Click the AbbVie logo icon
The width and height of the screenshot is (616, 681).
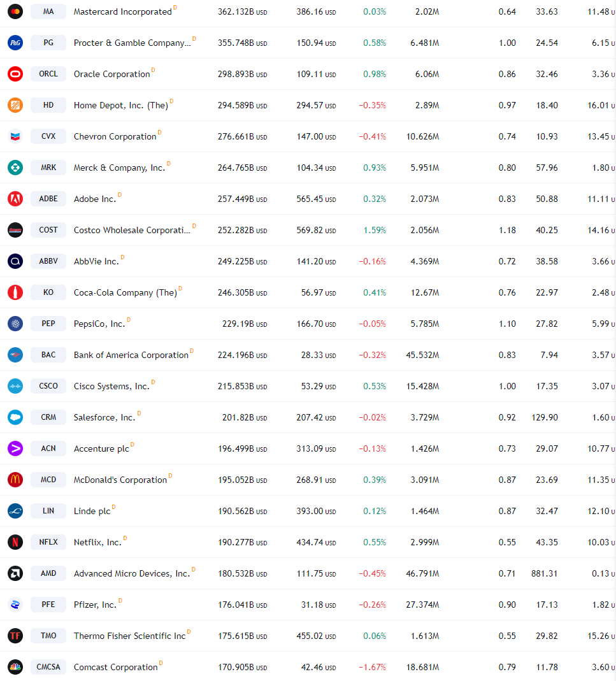point(15,261)
